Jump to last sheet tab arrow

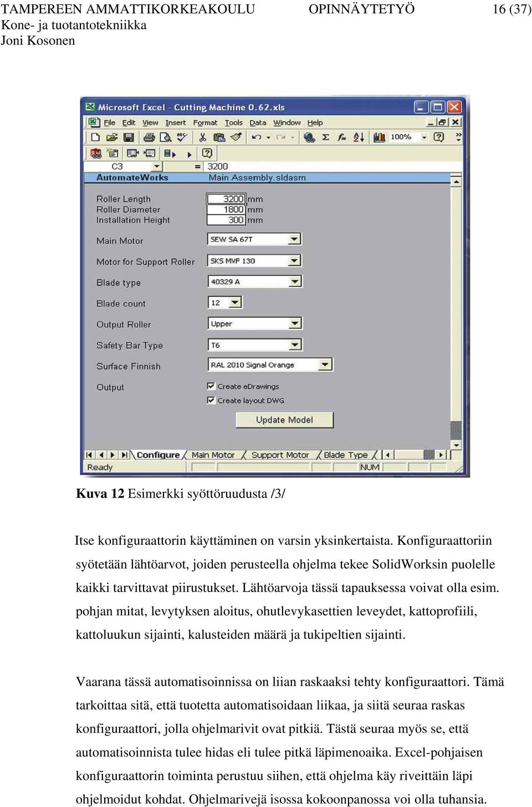coord(124,455)
